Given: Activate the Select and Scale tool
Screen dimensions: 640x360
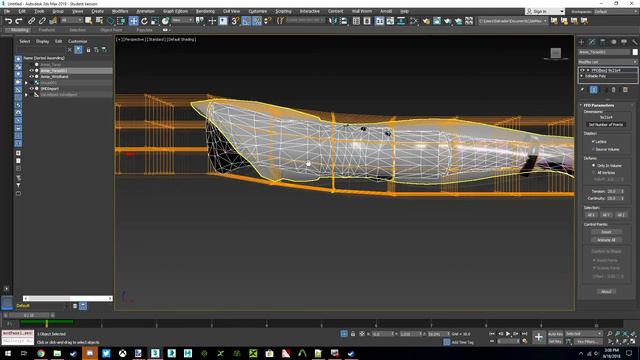Looking at the screenshot, I should 155,21.
